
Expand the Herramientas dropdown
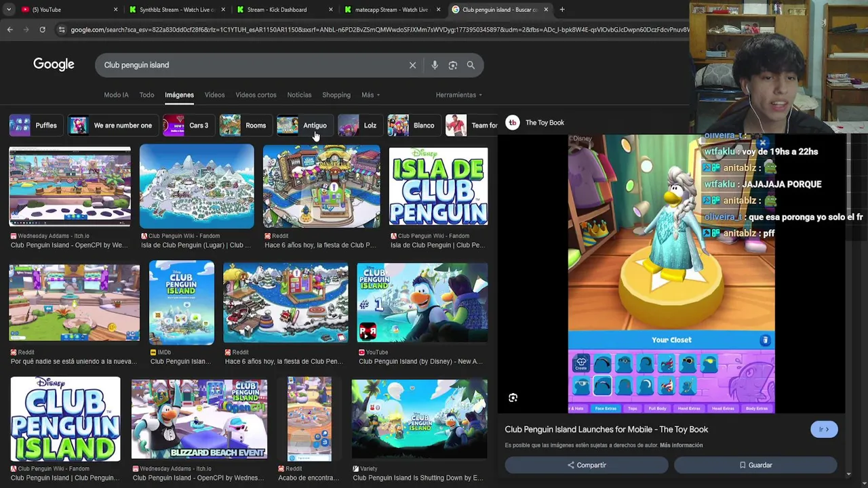point(459,95)
